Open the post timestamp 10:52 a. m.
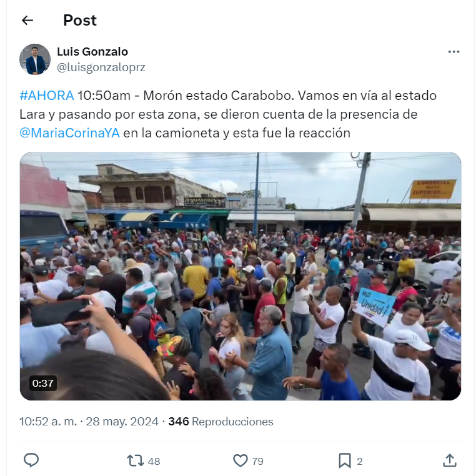Viewport: 476px width, 476px height. (x=48, y=422)
